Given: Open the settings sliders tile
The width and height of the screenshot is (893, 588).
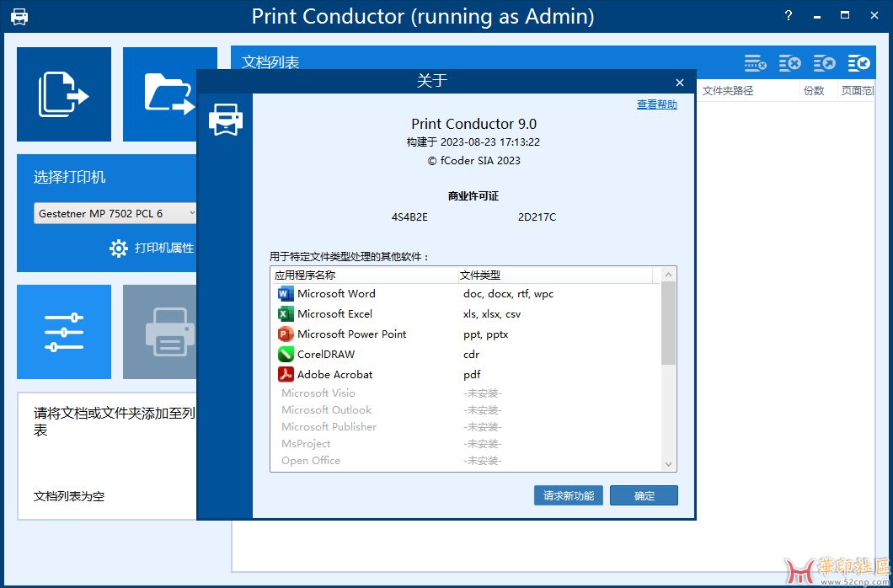Looking at the screenshot, I should tap(64, 332).
